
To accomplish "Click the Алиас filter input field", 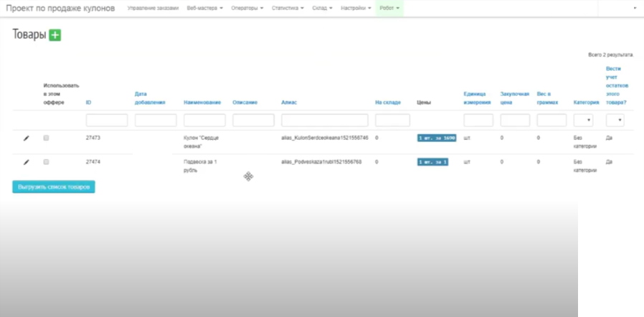I will click(x=325, y=120).
